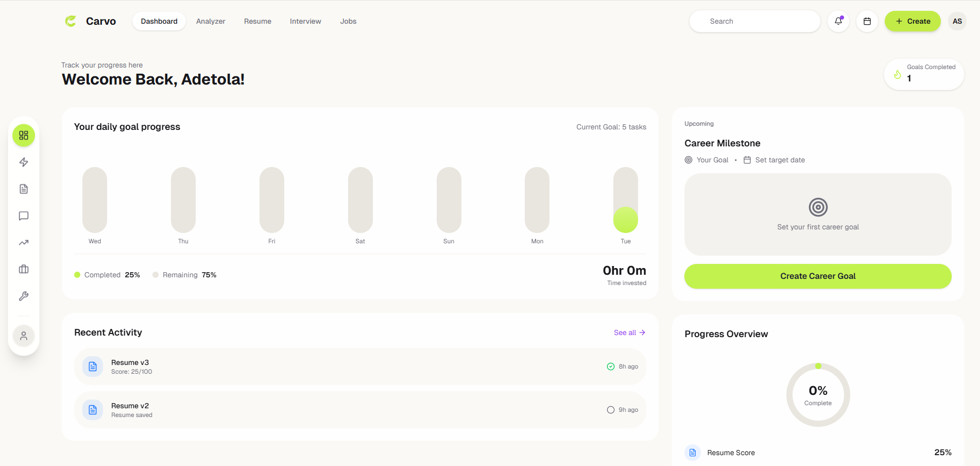Open the profile icon at the sidebar bottom
Image resolution: width=980 pixels, height=466 pixels.
pos(24,335)
